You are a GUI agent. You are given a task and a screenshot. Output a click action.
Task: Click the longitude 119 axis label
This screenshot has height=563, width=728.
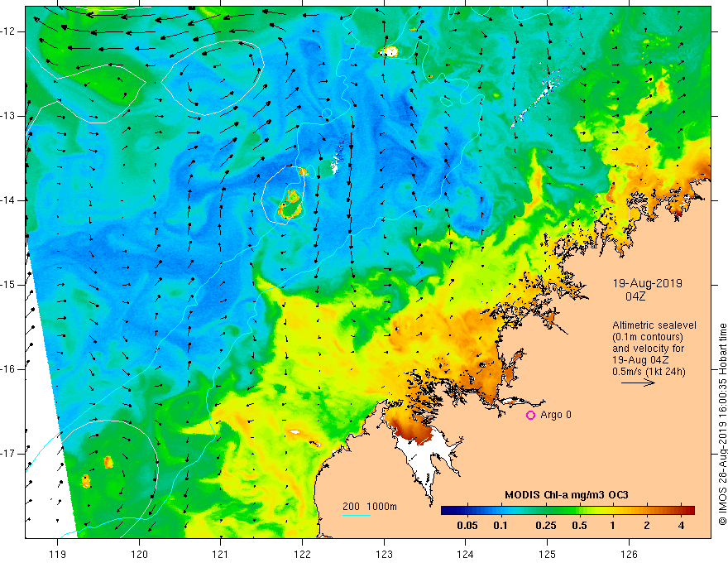(58, 554)
